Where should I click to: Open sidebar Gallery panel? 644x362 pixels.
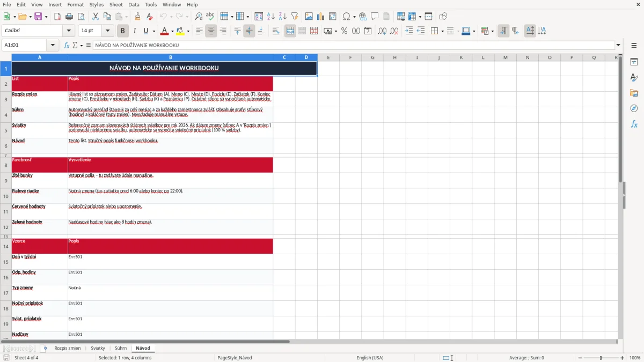tap(634, 93)
